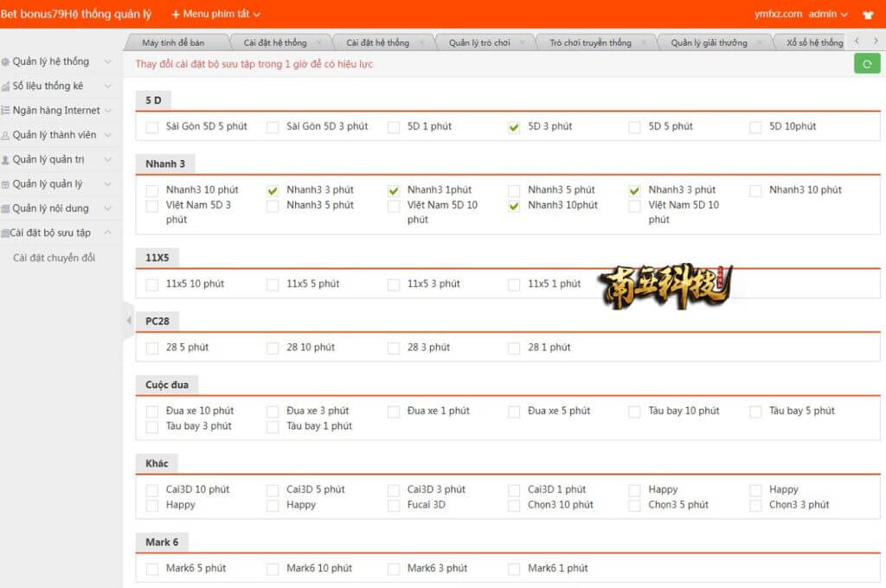Switch to the Máy tính để bàn tab
The height and width of the screenshot is (588, 886).
(x=173, y=42)
